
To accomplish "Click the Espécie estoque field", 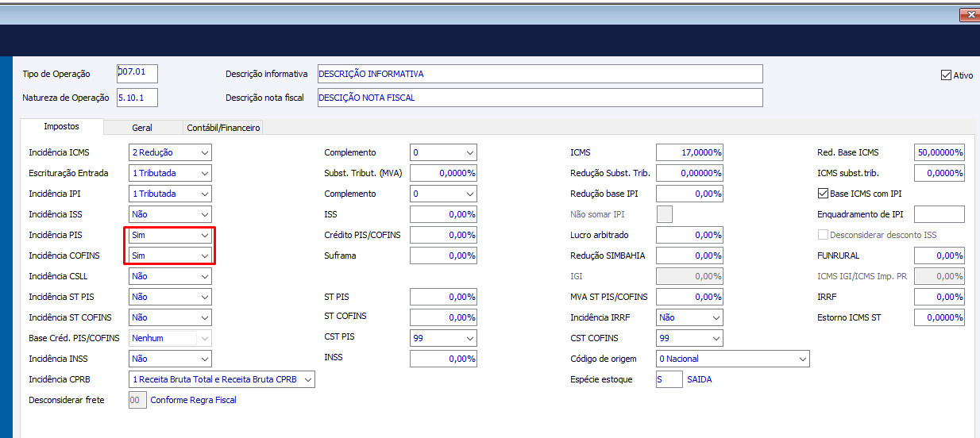I will [669, 379].
